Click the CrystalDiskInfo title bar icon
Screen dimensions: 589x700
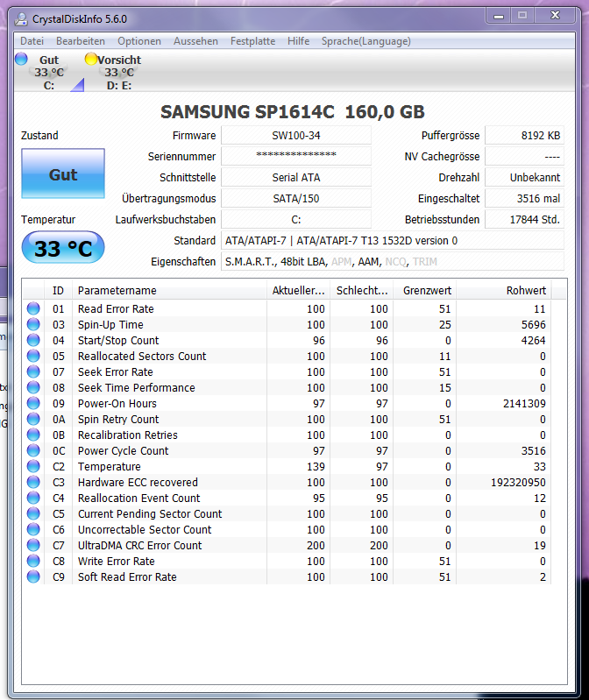21,19
